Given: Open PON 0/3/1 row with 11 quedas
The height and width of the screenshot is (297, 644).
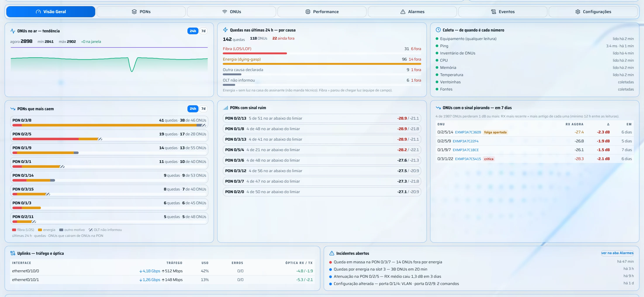Looking at the screenshot, I should click(109, 163).
